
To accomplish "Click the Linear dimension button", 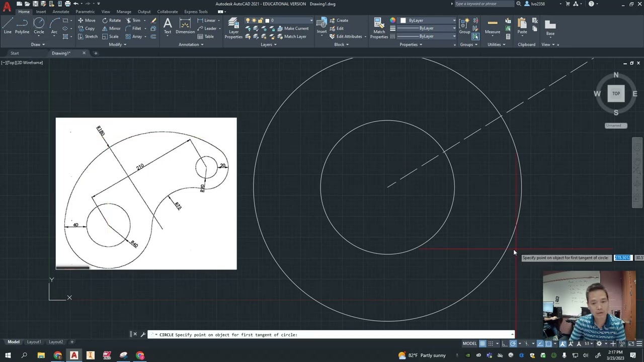I will (207, 21).
